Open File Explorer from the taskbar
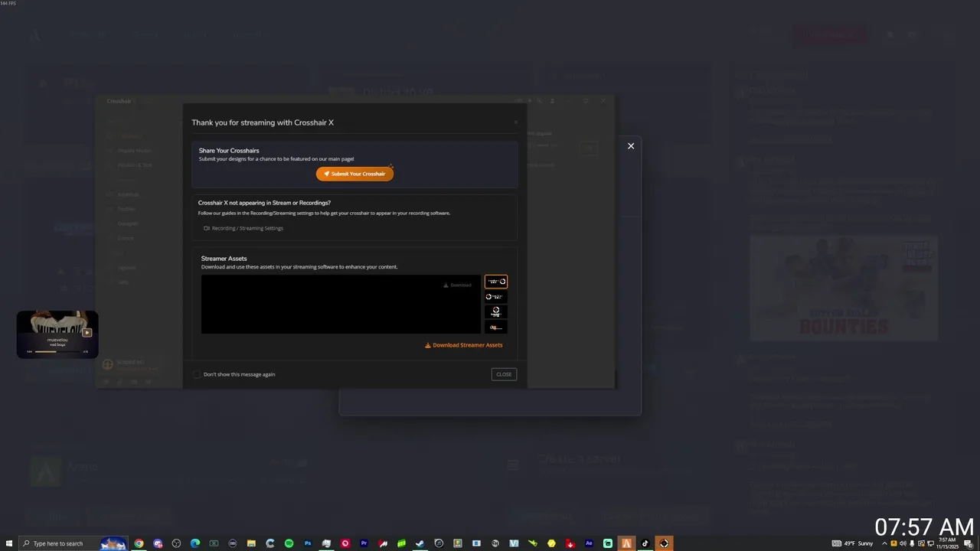Image resolution: width=980 pixels, height=551 pixels. coord(251,543)
